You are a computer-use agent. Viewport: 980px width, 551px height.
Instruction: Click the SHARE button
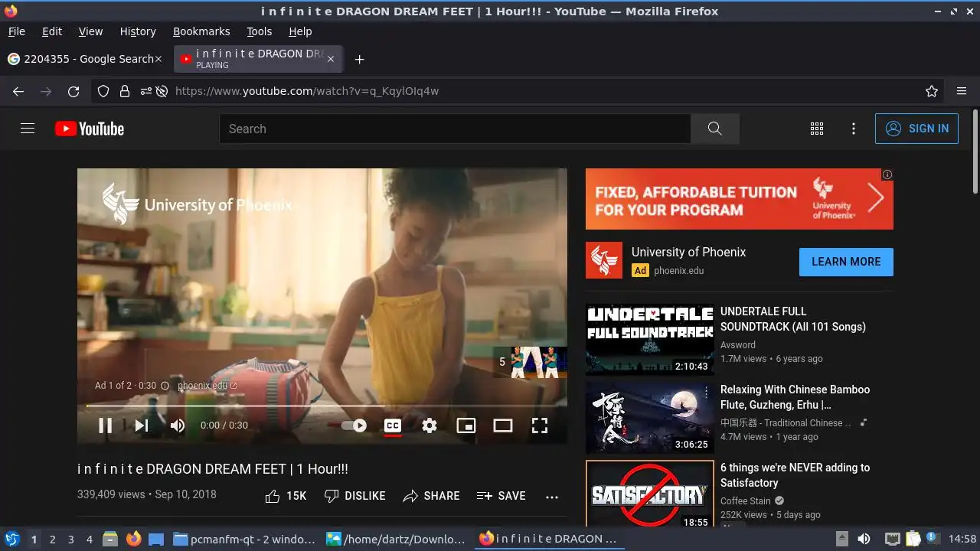coord(432,496)
